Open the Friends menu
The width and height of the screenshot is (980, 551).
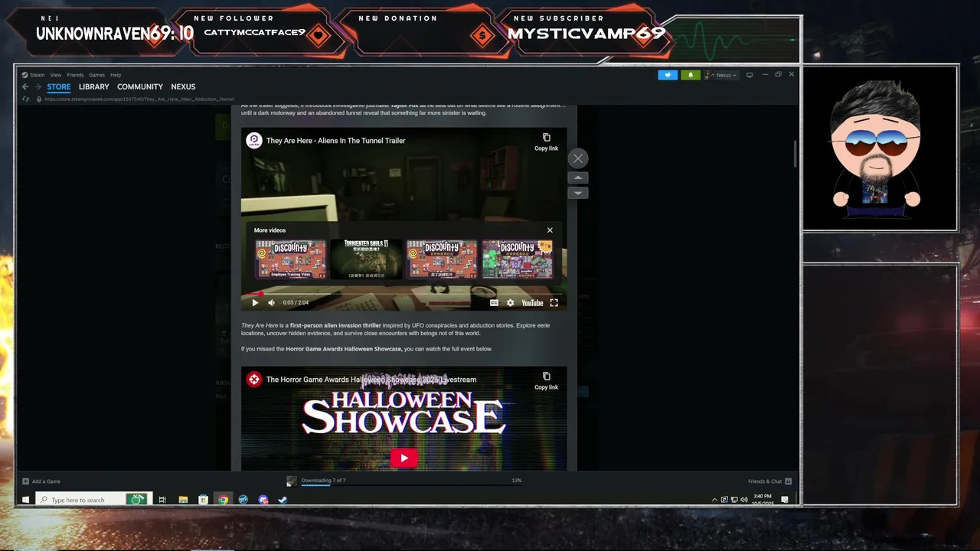(x=75, y=75)
